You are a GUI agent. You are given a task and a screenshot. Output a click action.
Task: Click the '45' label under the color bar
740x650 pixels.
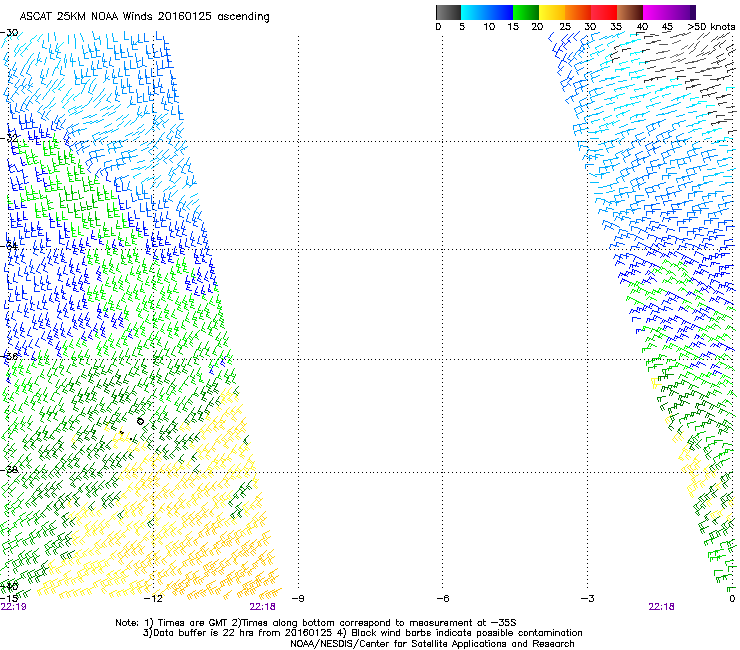pos(667,27)
